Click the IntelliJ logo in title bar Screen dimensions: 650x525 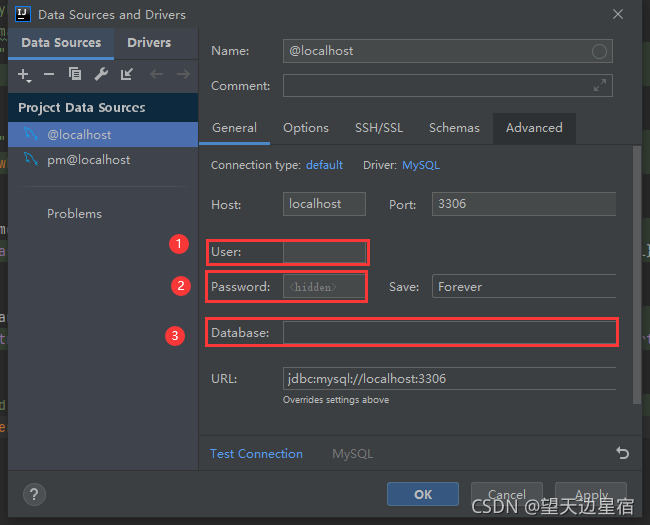coord(22,14)
